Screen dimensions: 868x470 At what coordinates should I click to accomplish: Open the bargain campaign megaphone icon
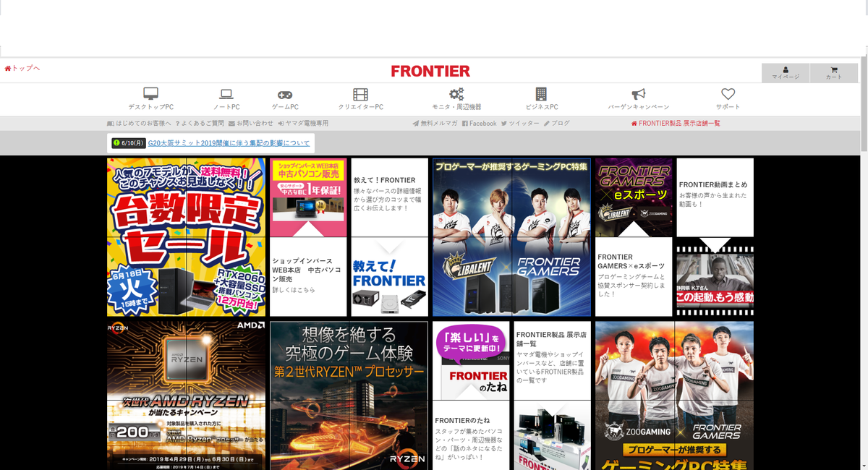click(x=638, y=95)
